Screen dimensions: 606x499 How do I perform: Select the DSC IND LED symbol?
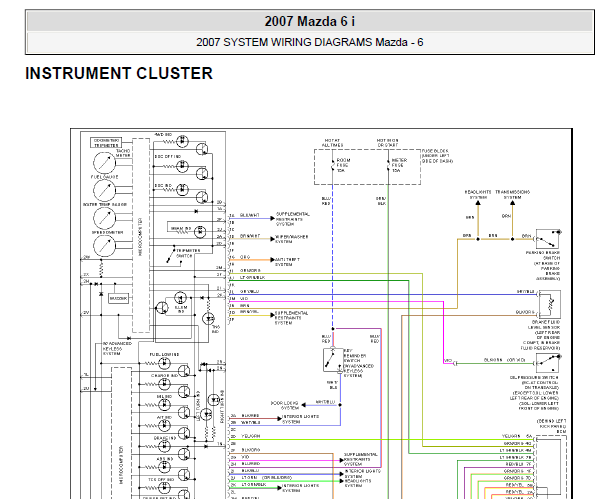(x=182, y=190)
